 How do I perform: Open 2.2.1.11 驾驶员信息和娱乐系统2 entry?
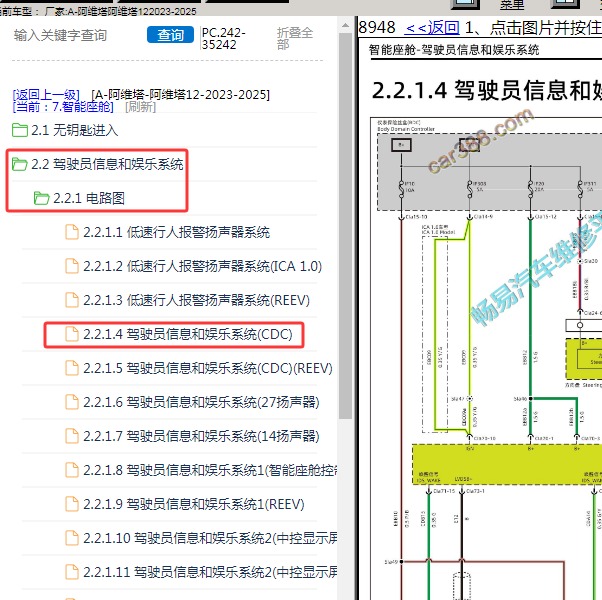click(210, 572)
